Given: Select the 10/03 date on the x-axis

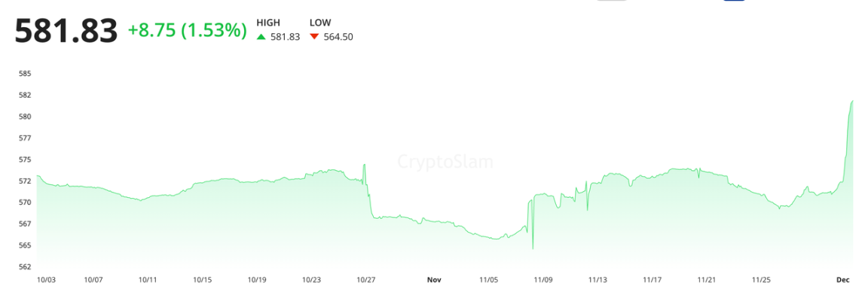Looking at the screenshot, I should pyautogui.click(x=46, y=280).
